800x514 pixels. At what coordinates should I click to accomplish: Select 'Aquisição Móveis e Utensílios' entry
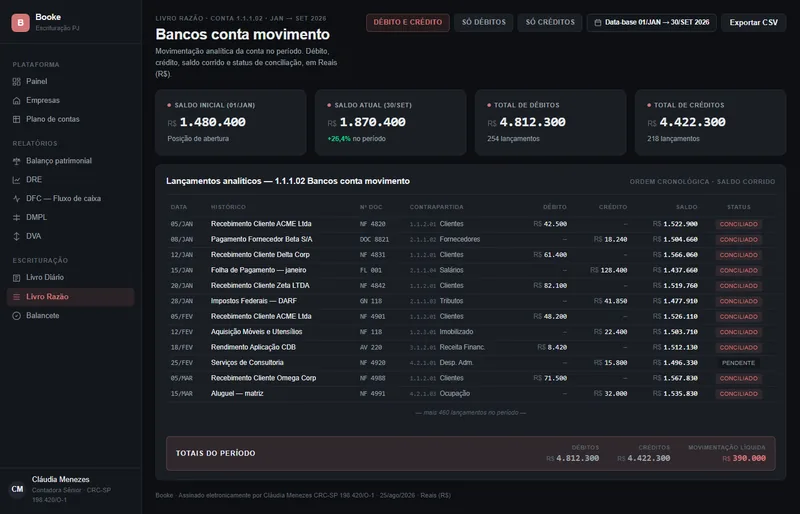coord(256,332)
